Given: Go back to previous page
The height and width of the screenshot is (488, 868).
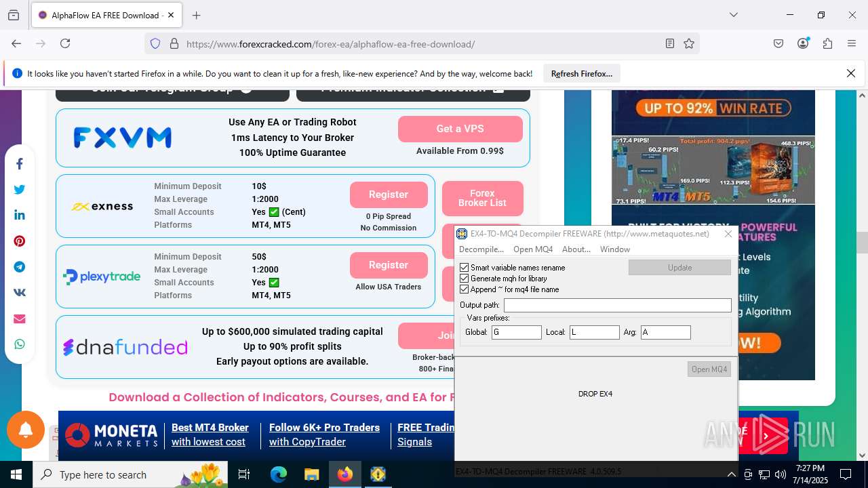Looking at the screenshot, I should [16, 43].
